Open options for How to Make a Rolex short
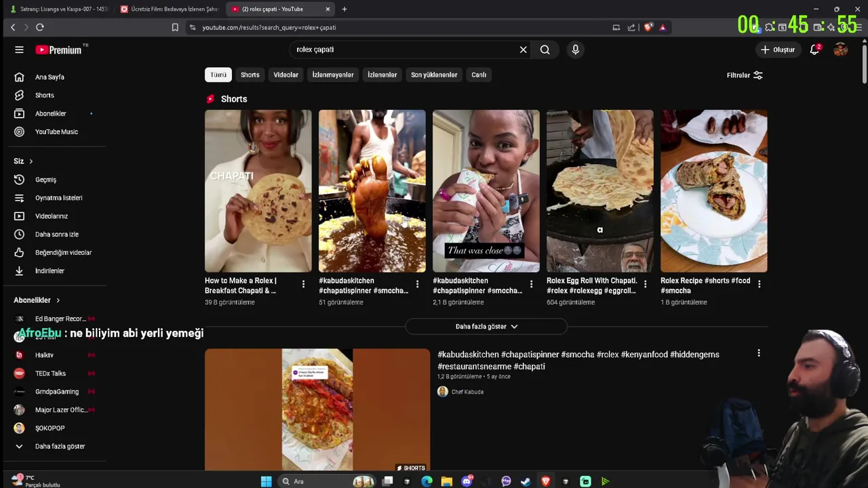 click(303, 284)
